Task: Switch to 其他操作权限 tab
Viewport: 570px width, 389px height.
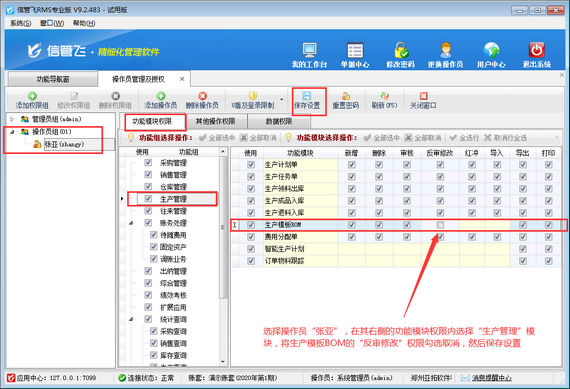Action: [x=216, y=121]
